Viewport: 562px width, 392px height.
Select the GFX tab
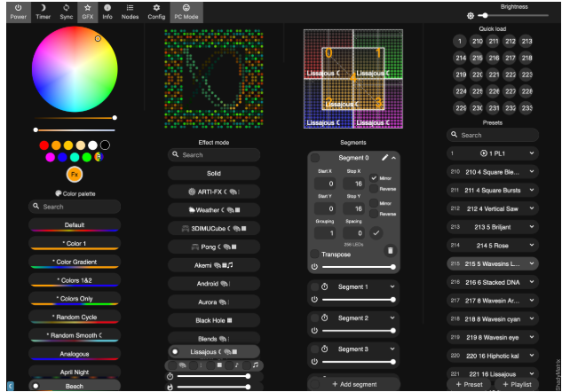coord(88,12)
